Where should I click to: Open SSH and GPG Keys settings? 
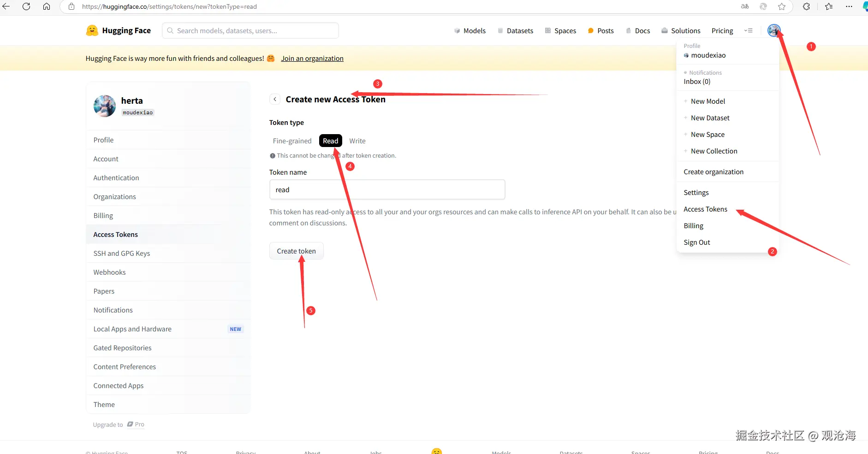(x=168, y=254)
